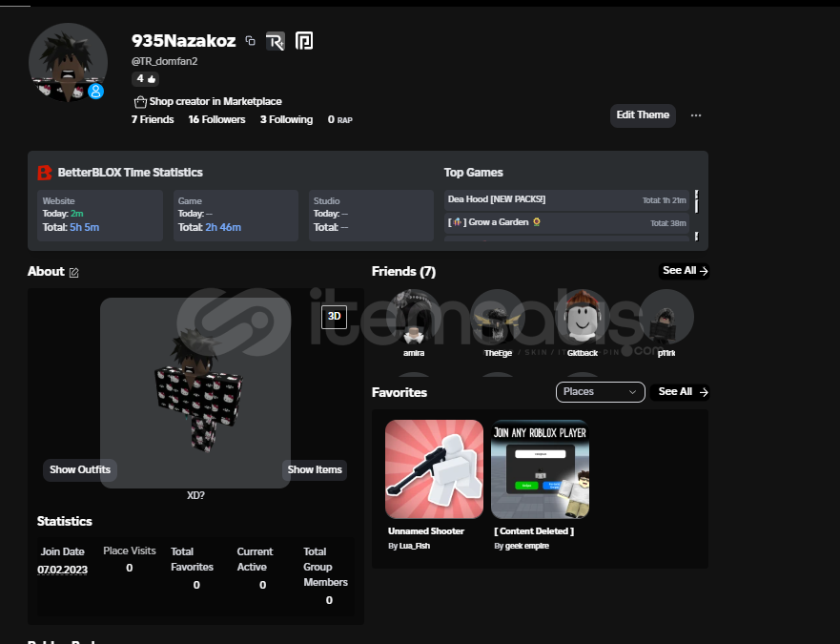View the 16 Followers list
Viewport: 840px width, 644px height.
click(x=217, y=119)
